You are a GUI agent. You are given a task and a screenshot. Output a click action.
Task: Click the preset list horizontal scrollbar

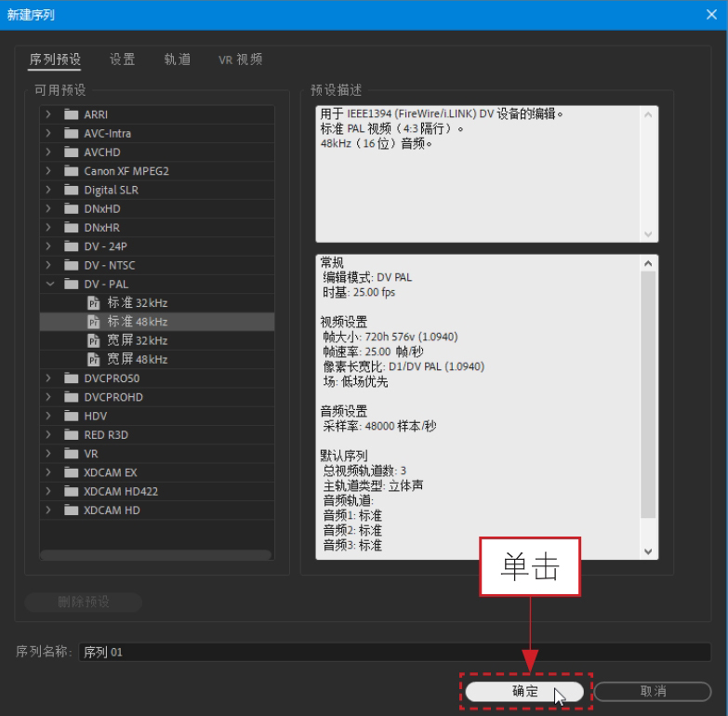pyautogui.click(x=156, y=554)
